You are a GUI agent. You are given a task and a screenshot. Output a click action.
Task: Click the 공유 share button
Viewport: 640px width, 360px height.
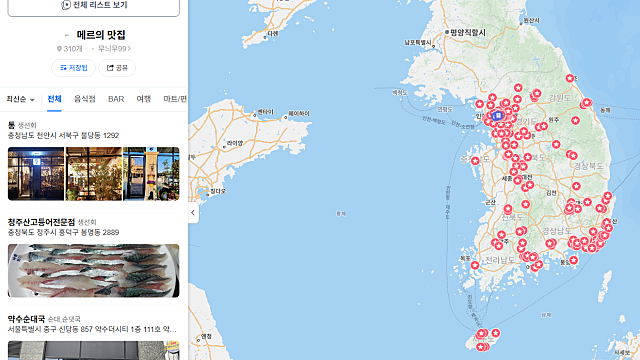tap(117, 68)
